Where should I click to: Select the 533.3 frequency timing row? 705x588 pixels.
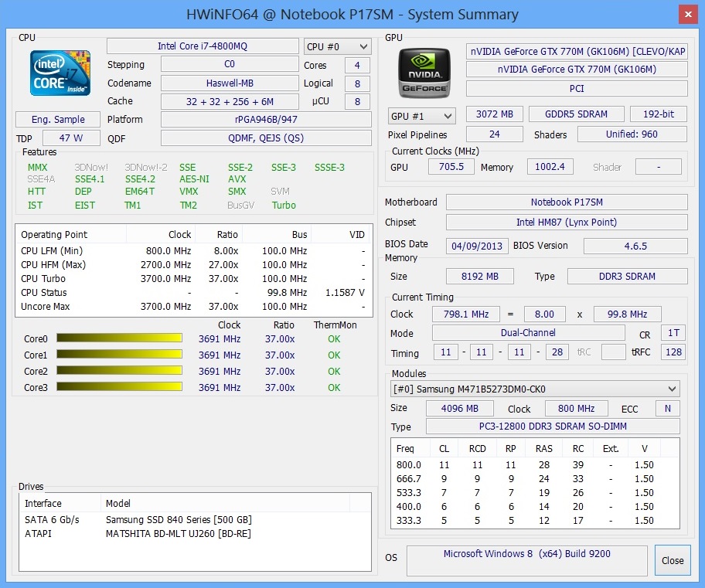coord(535,493)
